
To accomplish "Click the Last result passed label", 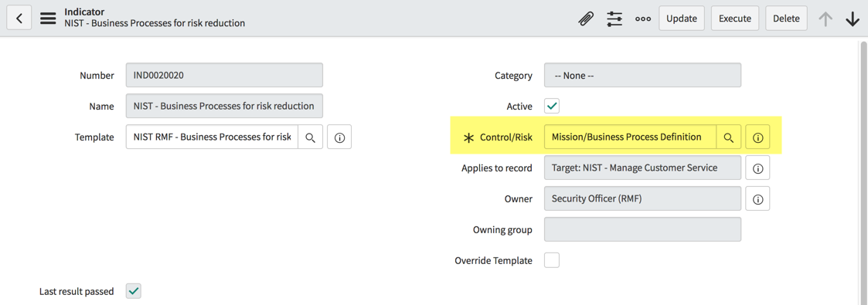I will coord(77,291).
